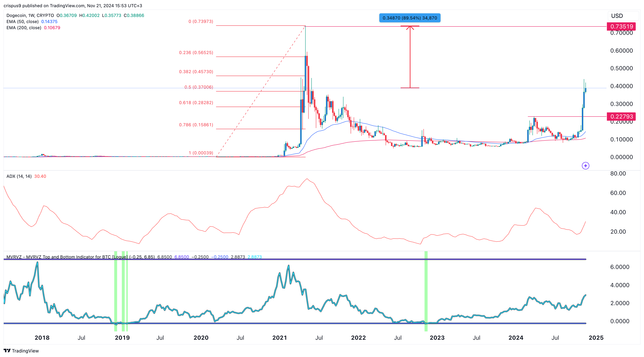Screen dimensions: 644x357
Task: Click the 0.73519 price label
Action: [x=621, y=26]
